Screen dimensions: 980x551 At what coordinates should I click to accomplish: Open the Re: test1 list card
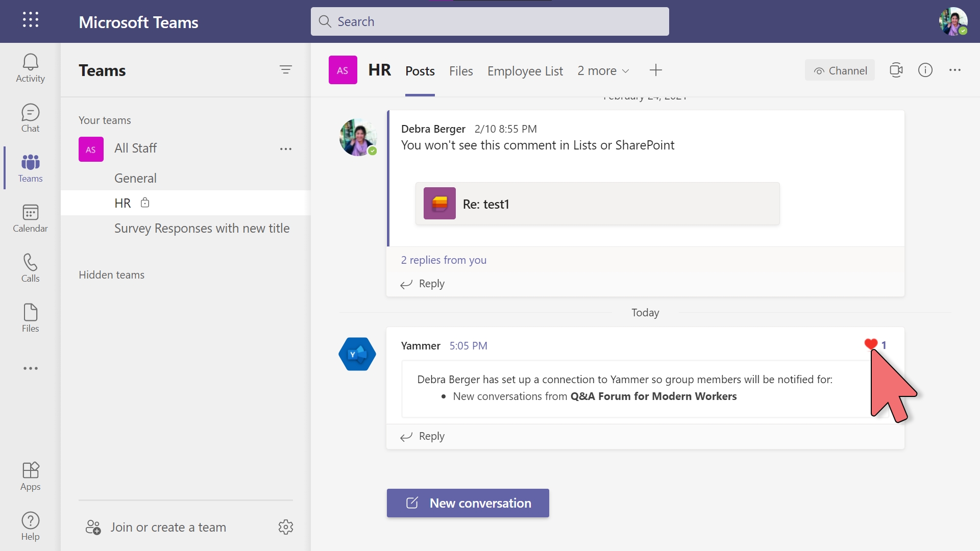(597, 204)
